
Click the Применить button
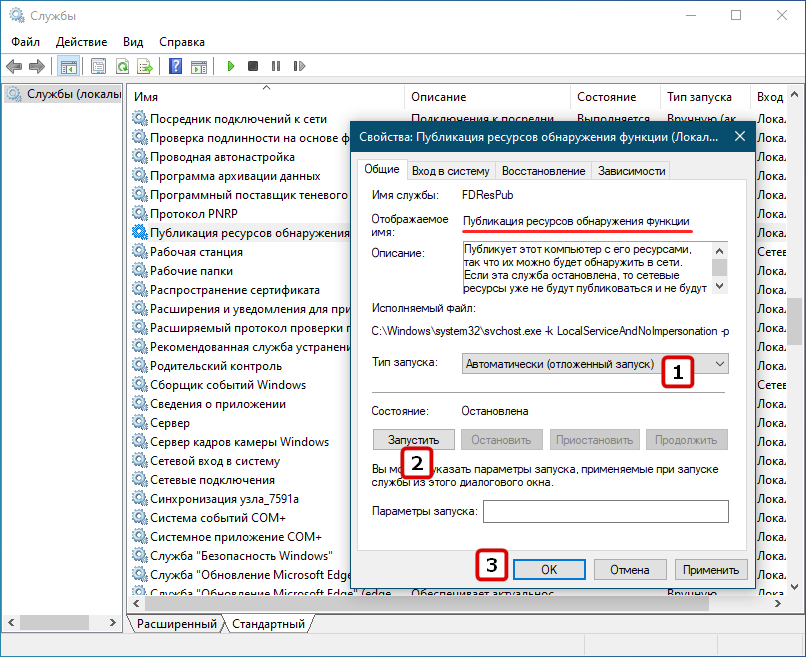710,570
